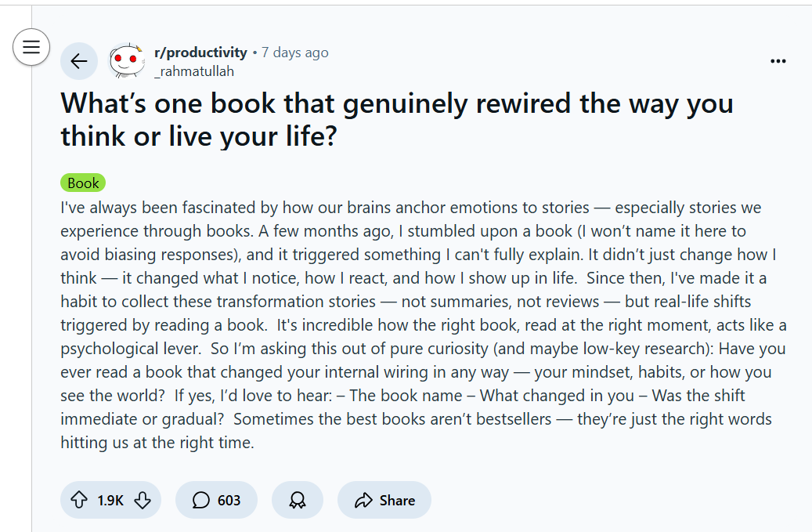Screen dimensions: 812x532
Task: Share the post
Action: (x=384, y=499)
